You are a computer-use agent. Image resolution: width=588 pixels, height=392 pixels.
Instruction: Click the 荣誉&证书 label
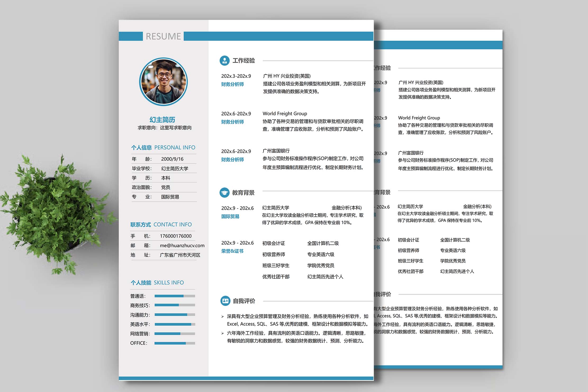click(232, 251)
